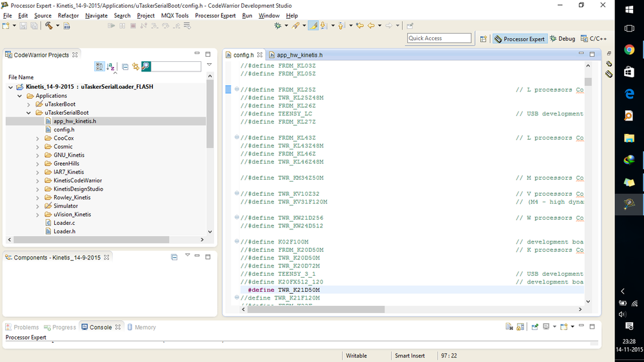Switch to the C/C++ perspective

[594, 39]
